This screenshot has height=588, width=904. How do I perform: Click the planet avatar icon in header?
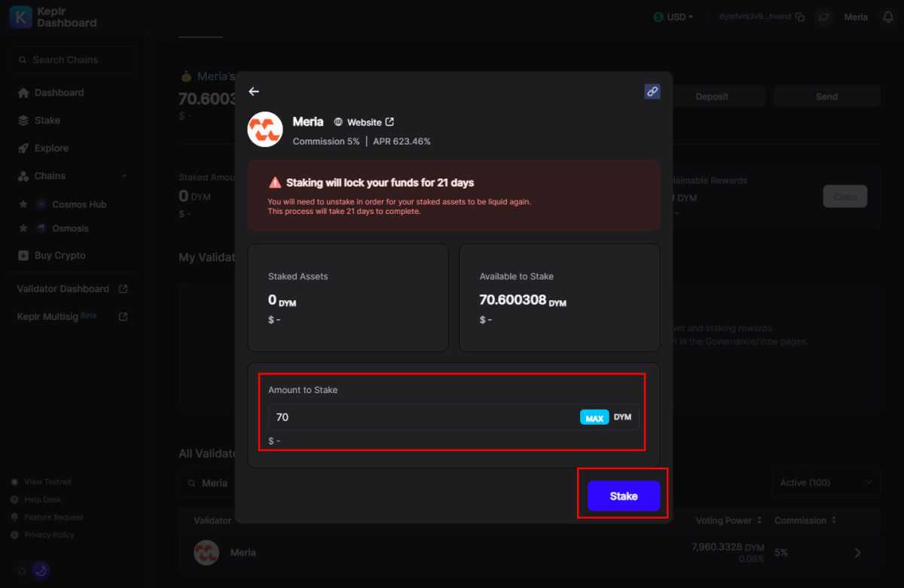[823, 17]
